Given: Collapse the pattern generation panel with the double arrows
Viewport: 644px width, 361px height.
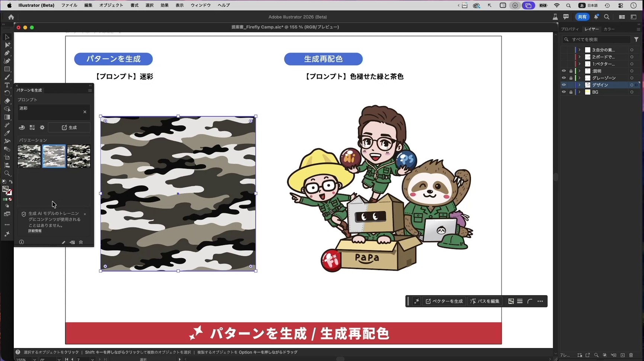Looking at the screenshot, I should [90, 85].
